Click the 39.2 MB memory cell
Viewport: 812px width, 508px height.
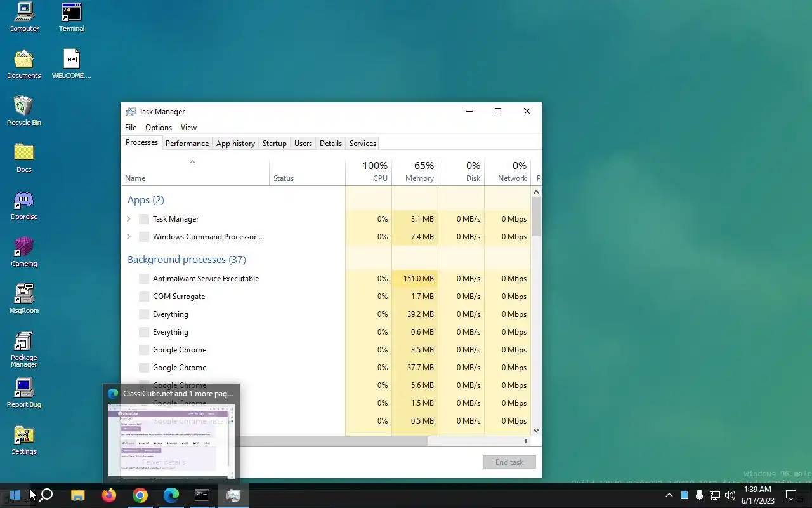(415, 314)
